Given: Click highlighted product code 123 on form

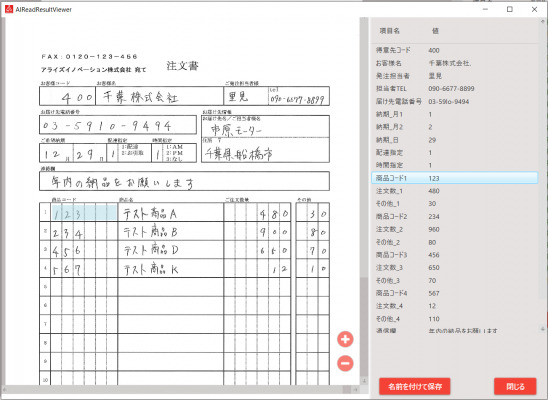Looking at the screenshot, I should tap(84, 213).
